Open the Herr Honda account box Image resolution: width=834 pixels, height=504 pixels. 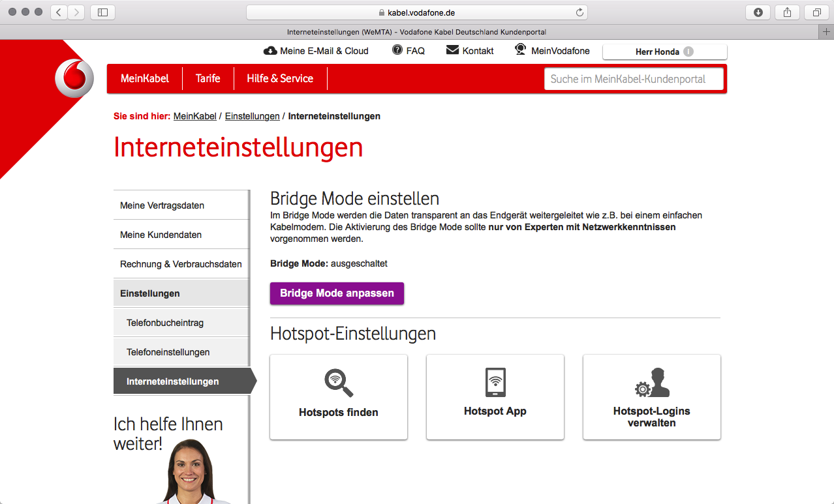[x=665, y=52]
